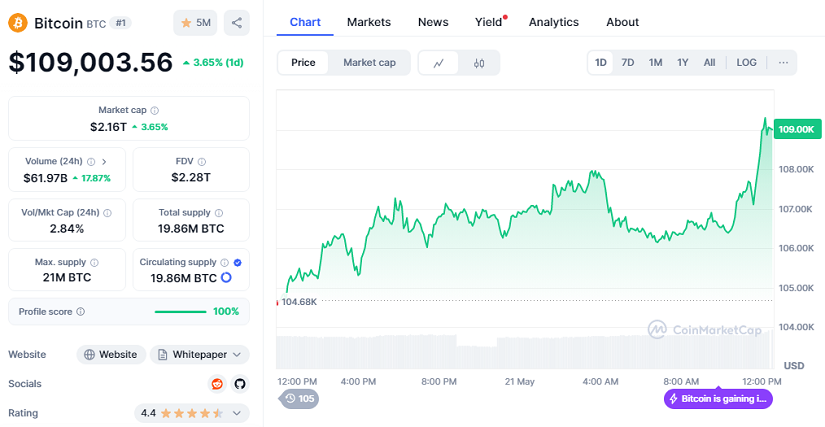This screenshot has height=427, width=825.
Task: Click the 21M BTC max supply value
Action: point(67,278)
